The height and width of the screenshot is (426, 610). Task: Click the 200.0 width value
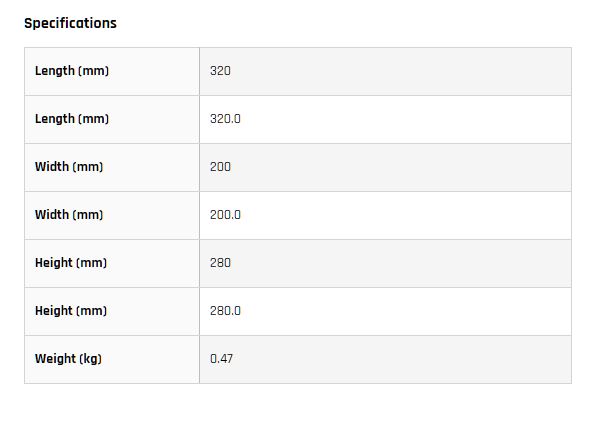[x=225, y=214]
